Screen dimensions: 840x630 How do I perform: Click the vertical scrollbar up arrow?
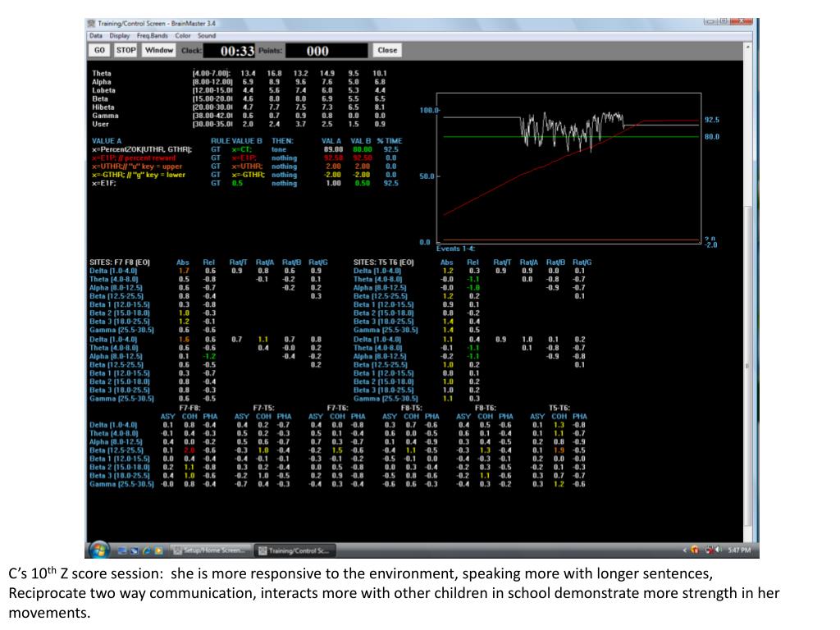[748, 47]
